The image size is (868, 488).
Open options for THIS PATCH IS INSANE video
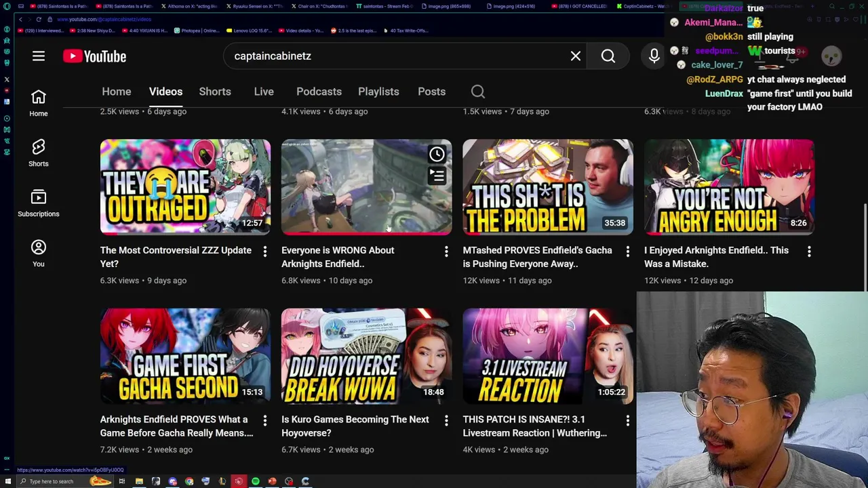[x=627, y=421]
